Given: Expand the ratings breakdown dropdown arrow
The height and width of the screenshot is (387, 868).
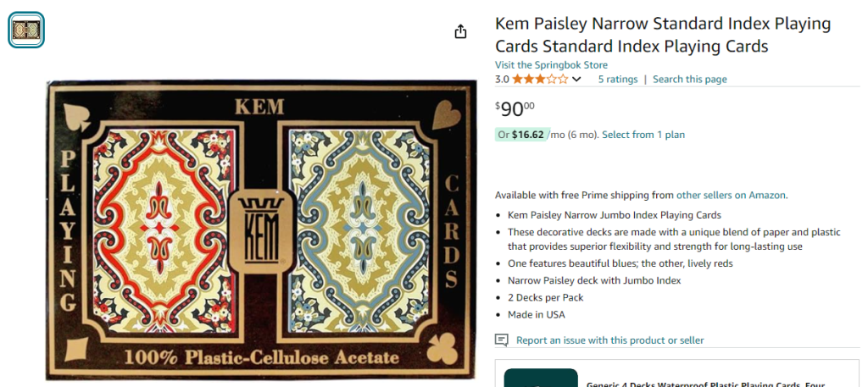Looking at the screenshot, I should (x=577, y=80).
